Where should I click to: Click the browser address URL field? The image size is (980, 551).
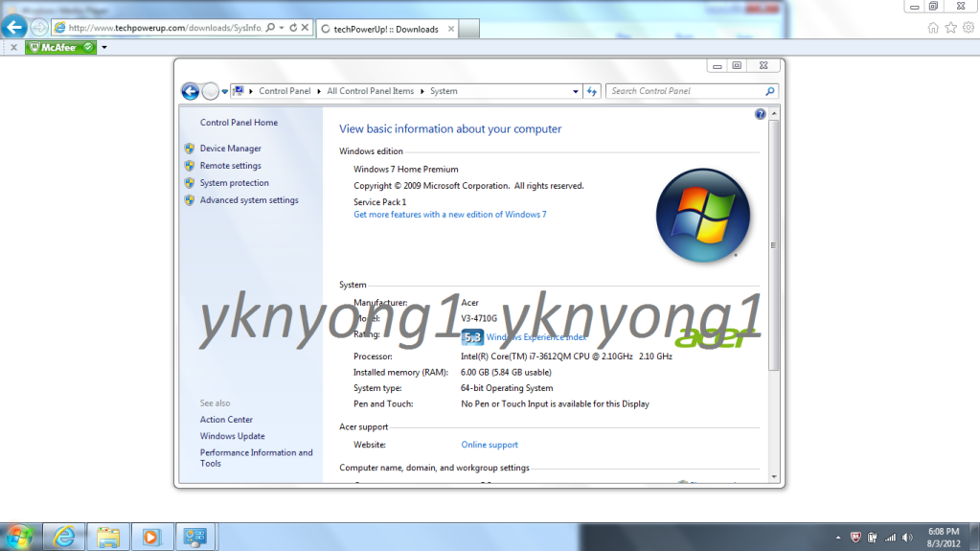click(x=165, y=28)
